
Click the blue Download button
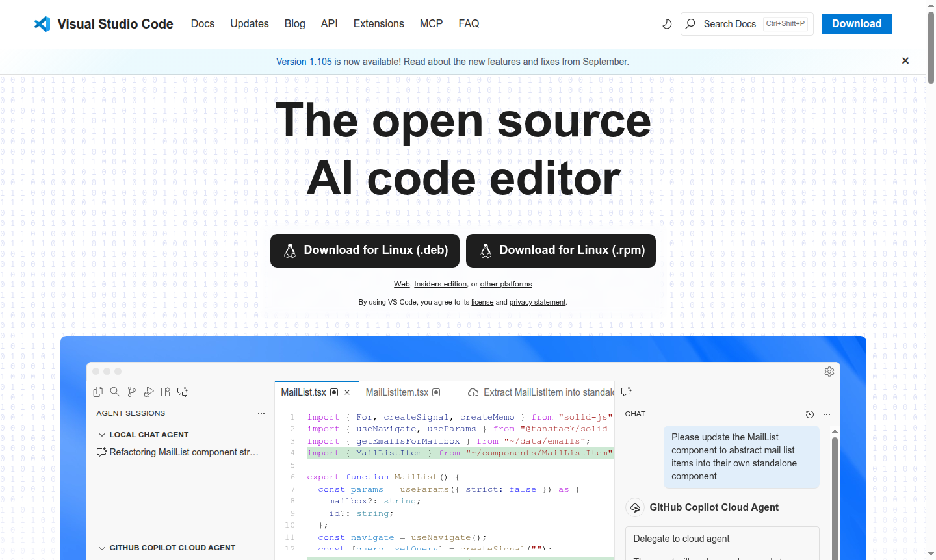pyautogui.click(x=856, y=23)
